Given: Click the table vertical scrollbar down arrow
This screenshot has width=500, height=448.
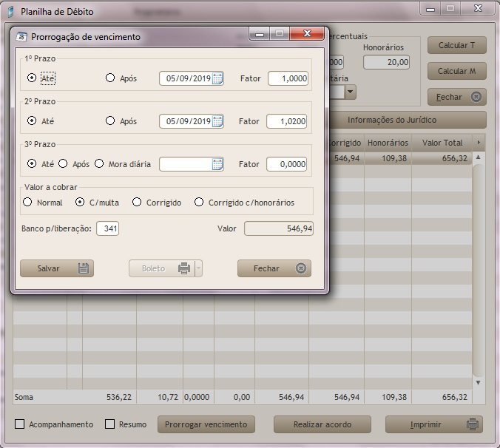Looking at the screenshot, I should (x=478, y=382).
